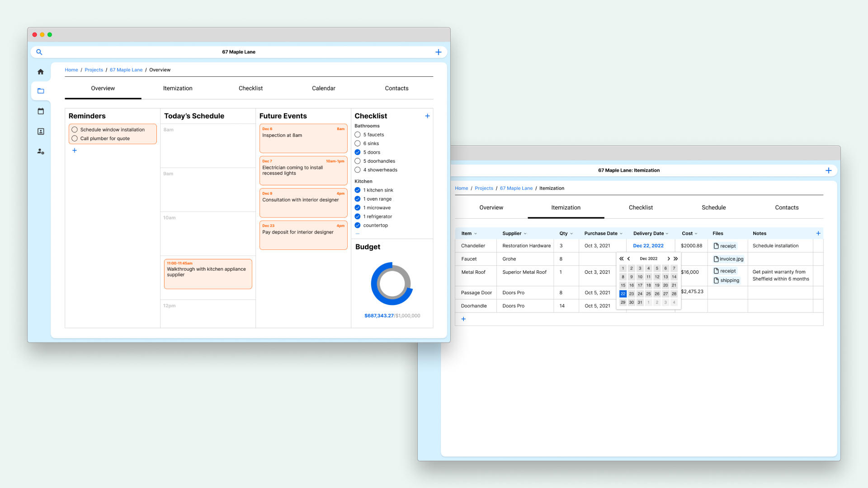Check the 5 faucets checkbox
Image resolution: width=868 pixels, height=488 pixels.
[358, 135]
